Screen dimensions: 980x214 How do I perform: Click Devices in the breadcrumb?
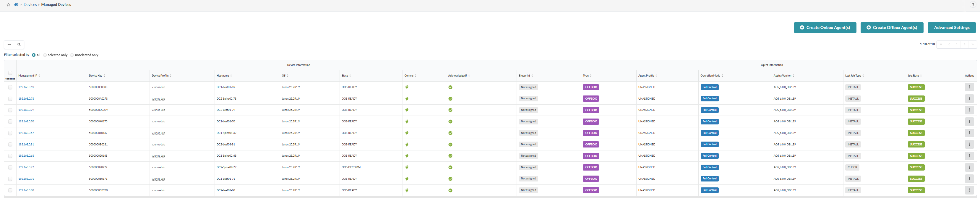30,4
